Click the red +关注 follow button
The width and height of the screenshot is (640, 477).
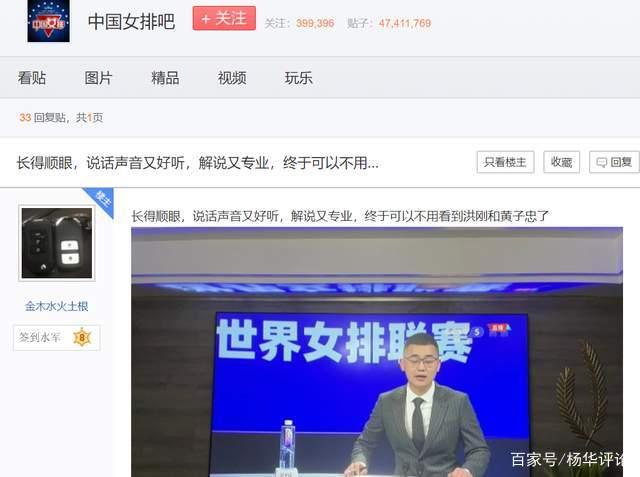tap(224, 18)
